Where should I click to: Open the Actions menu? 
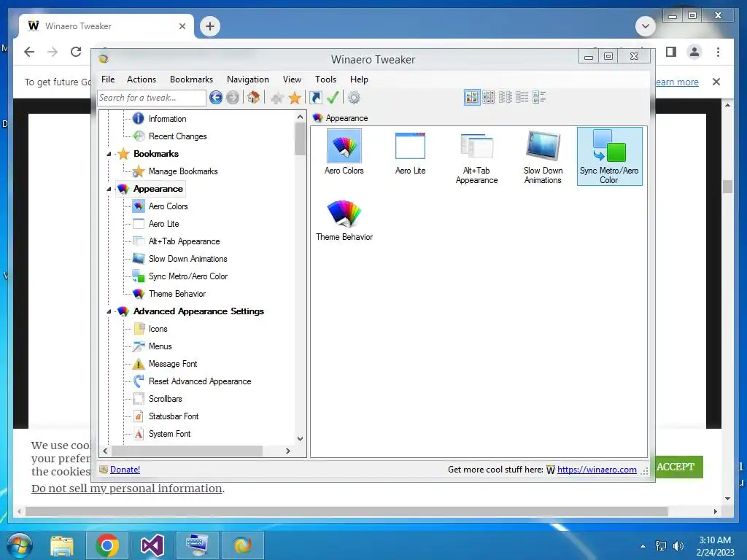[141, 79]
